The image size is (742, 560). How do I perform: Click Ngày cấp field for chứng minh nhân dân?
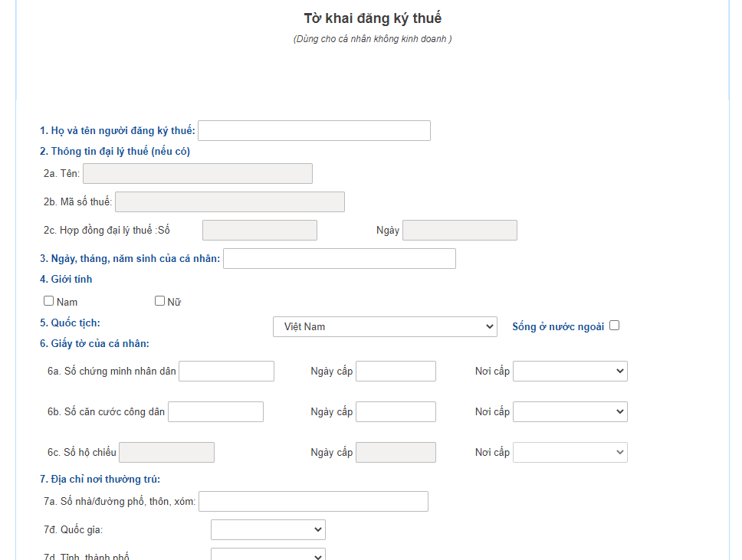coord(396,372)
